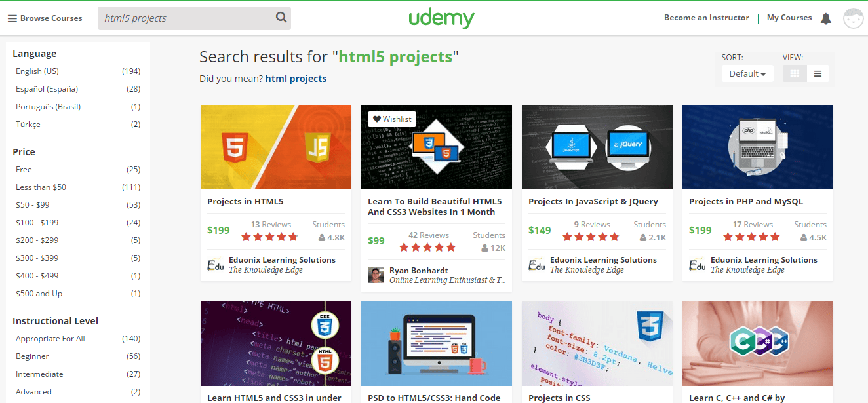
Task: Click the html projects suggestion link
Action: click(296, 79)
